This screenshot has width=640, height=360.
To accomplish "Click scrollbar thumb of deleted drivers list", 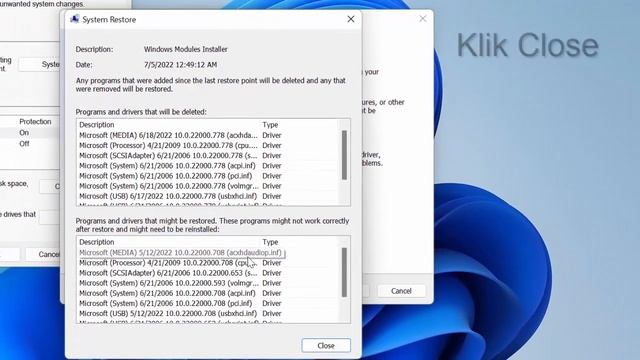I will click(344, 155).
